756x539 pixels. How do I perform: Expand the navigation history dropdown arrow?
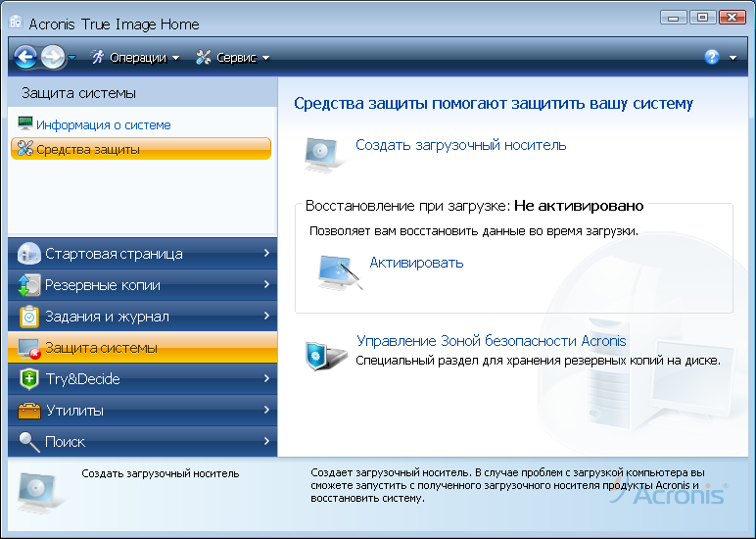[x=72, y=58]
